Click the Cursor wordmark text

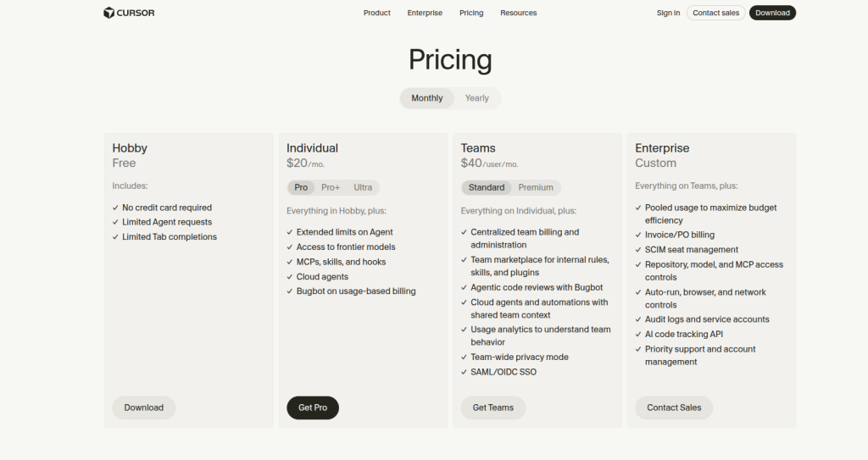[x=136, y=13]
